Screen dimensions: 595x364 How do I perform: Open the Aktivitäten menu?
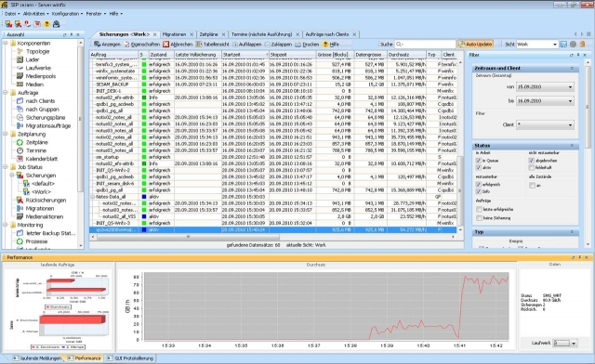(x=35, y=14)
